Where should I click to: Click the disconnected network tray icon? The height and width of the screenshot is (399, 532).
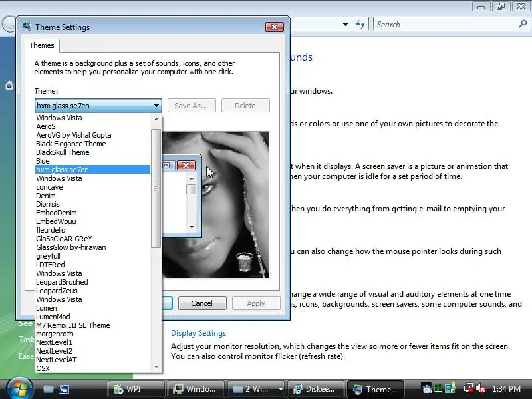click(x=469, y=388)
